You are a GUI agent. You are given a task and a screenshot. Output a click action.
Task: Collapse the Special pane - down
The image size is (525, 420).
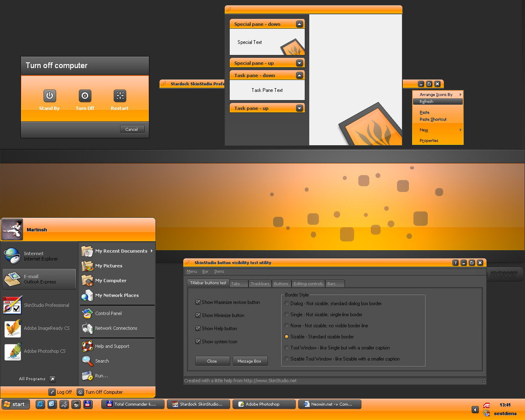tap(299, 24)
